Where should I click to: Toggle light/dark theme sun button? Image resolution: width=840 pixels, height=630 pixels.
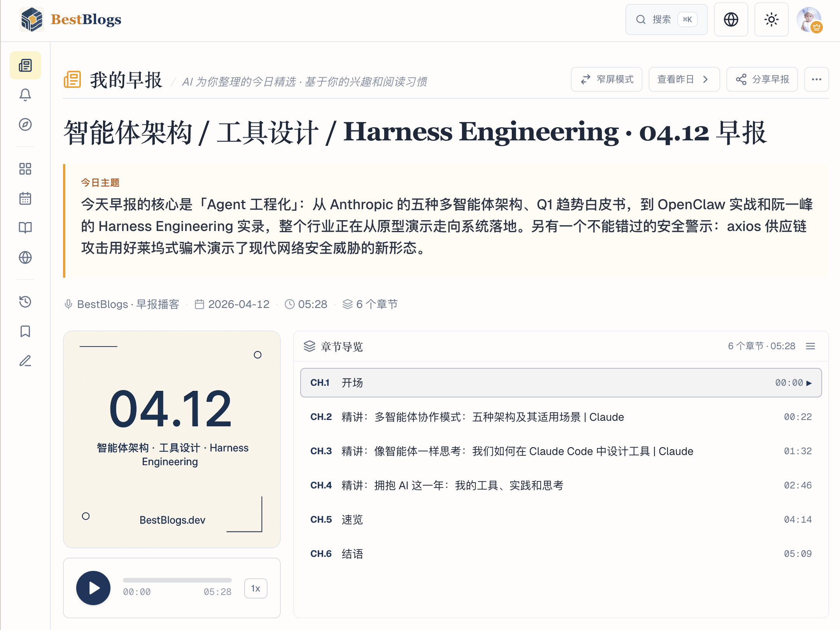(x=771, y=19)
